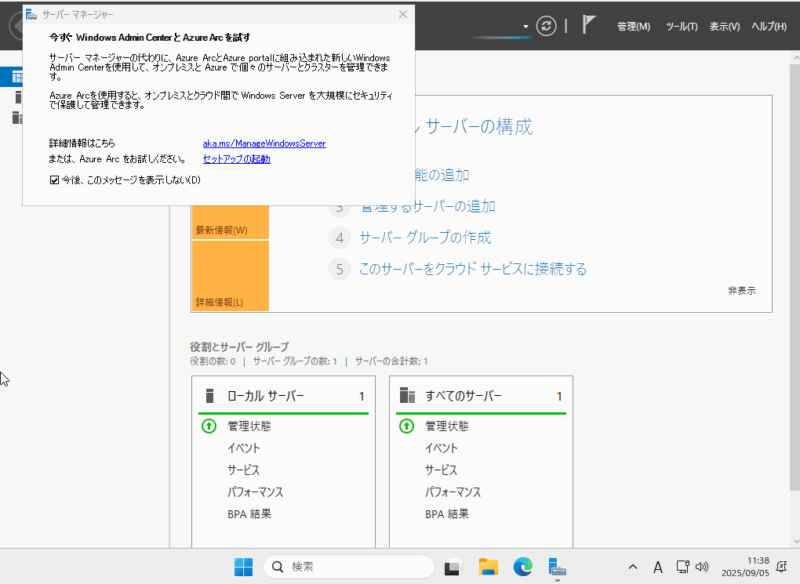Click the volume speaker icon in tray

pyautogui.click(x=702, y=567)
